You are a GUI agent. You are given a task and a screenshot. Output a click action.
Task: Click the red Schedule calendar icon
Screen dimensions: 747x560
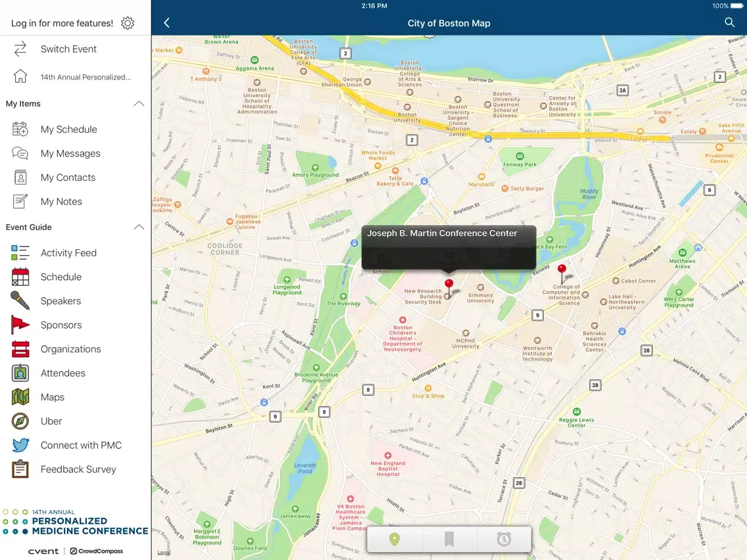[20, 277]
